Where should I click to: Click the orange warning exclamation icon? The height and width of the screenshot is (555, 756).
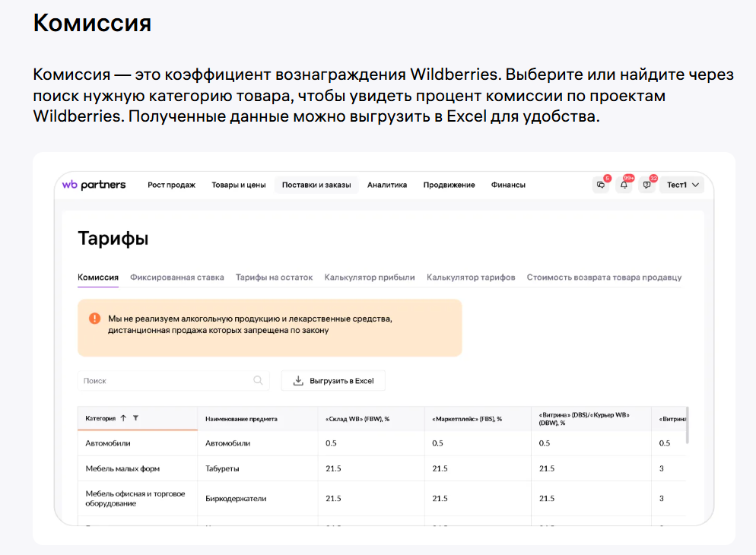coord(94,319)
